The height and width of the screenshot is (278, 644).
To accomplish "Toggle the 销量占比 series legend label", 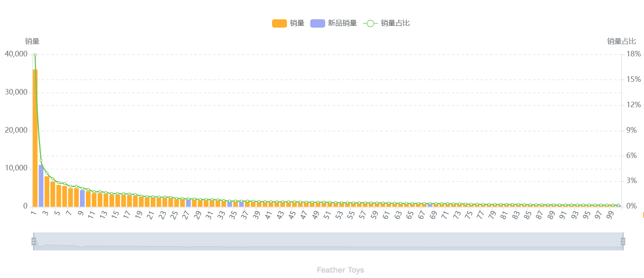I will pos(395,23).
